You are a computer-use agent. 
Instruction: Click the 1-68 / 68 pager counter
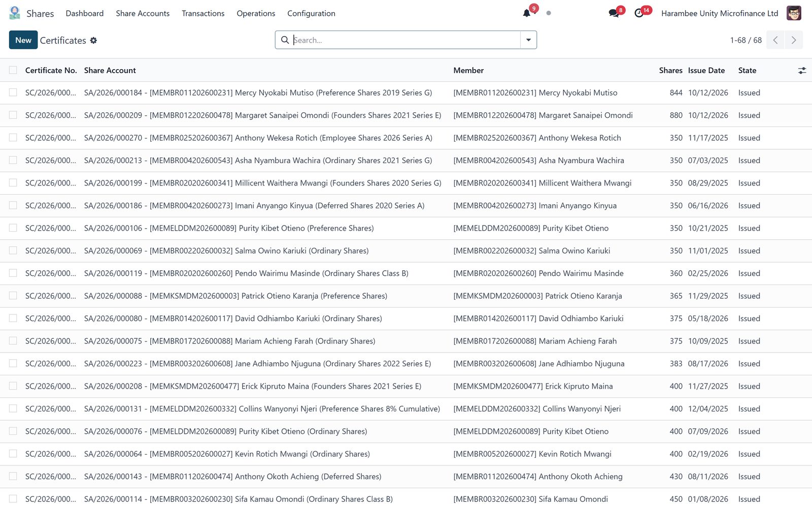(746, 40)
